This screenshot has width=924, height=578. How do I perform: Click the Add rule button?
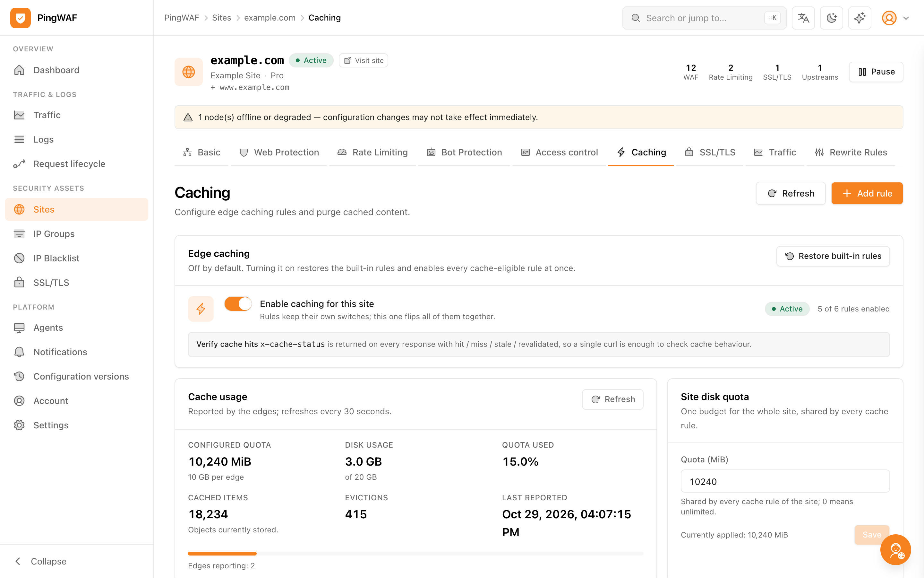click(x=867, y=193)
